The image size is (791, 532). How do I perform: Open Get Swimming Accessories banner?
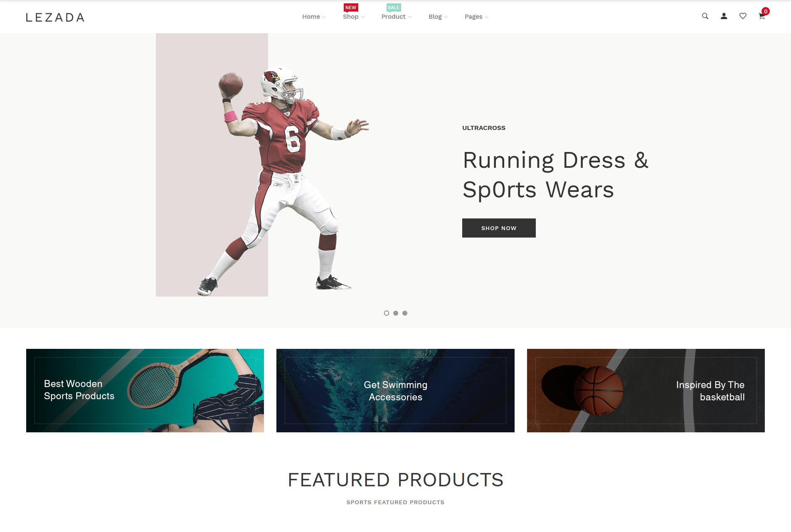point(395,390)
